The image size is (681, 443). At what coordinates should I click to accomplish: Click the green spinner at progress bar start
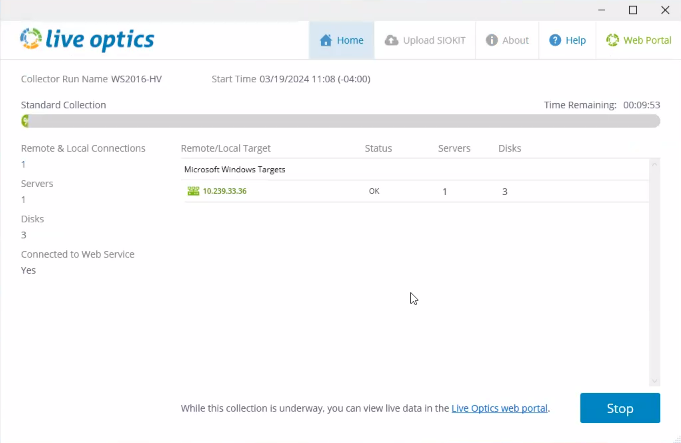coord(25,121)
